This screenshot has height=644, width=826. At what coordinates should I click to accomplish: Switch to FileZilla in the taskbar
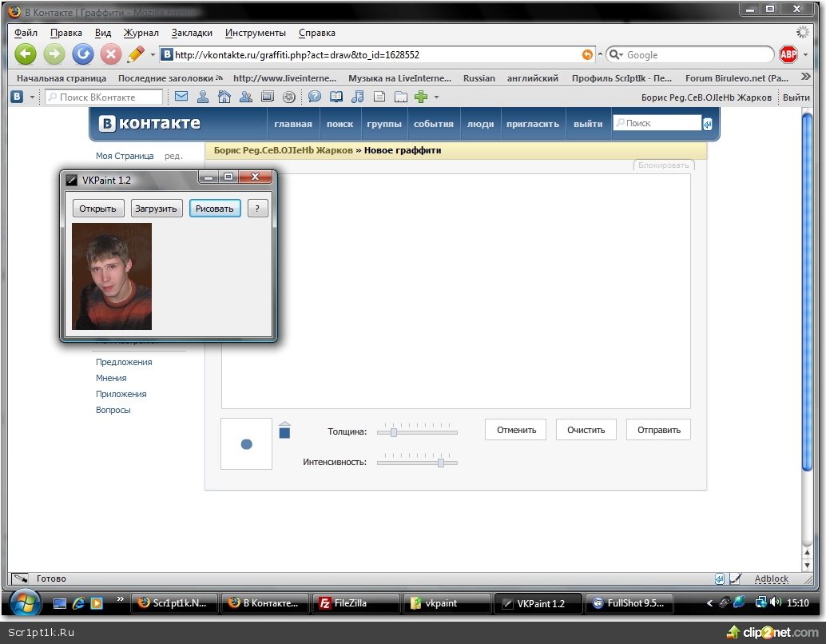point(356,603)
